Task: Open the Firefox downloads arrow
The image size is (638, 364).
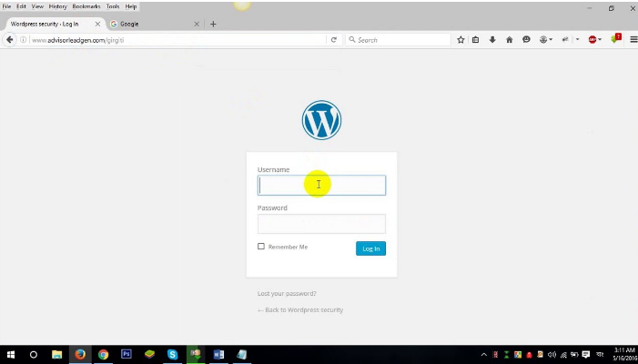Action: (492, 40)
